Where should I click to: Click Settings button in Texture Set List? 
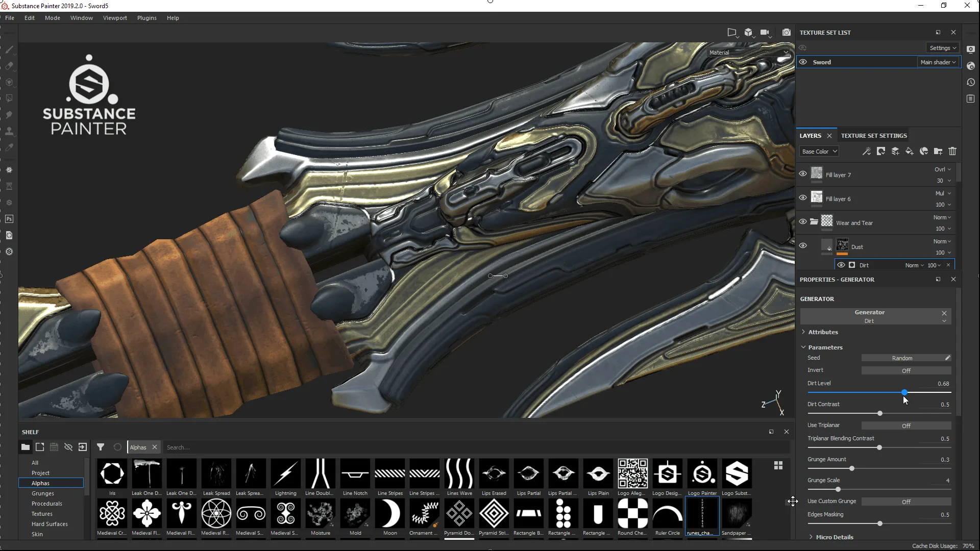coord(942,48)
